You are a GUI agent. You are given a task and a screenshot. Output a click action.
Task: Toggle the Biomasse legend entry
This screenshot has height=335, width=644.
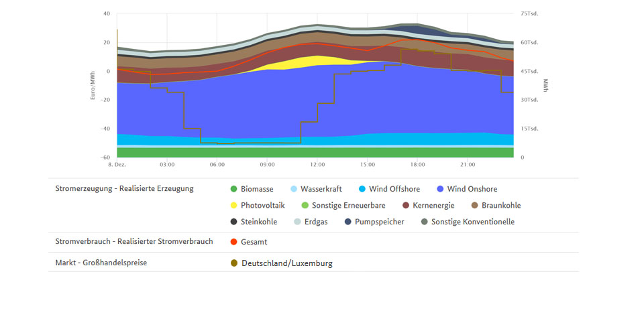tap(252, 189)
